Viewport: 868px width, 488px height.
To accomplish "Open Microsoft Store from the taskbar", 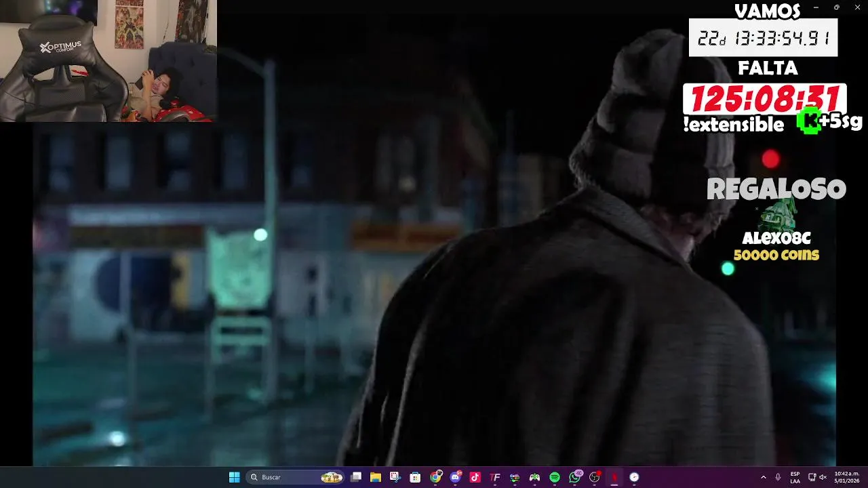I will pos(415,477).
